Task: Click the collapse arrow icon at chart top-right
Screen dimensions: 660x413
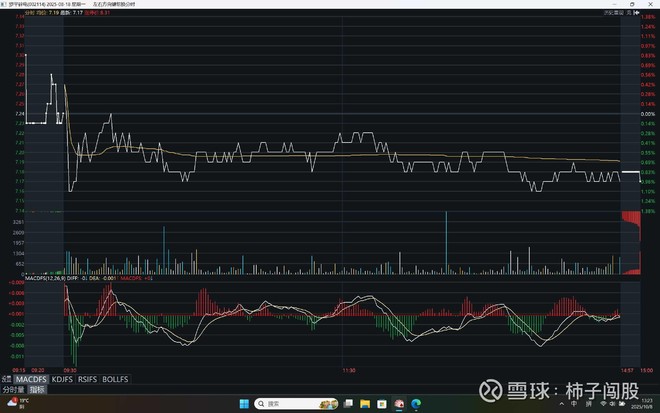Action: (636, 13)
